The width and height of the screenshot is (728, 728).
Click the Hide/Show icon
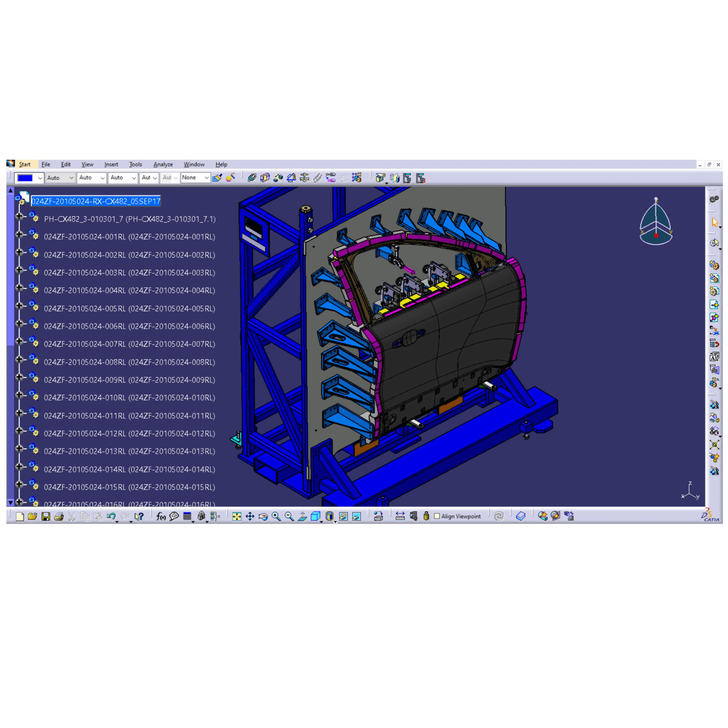[343, 516]
